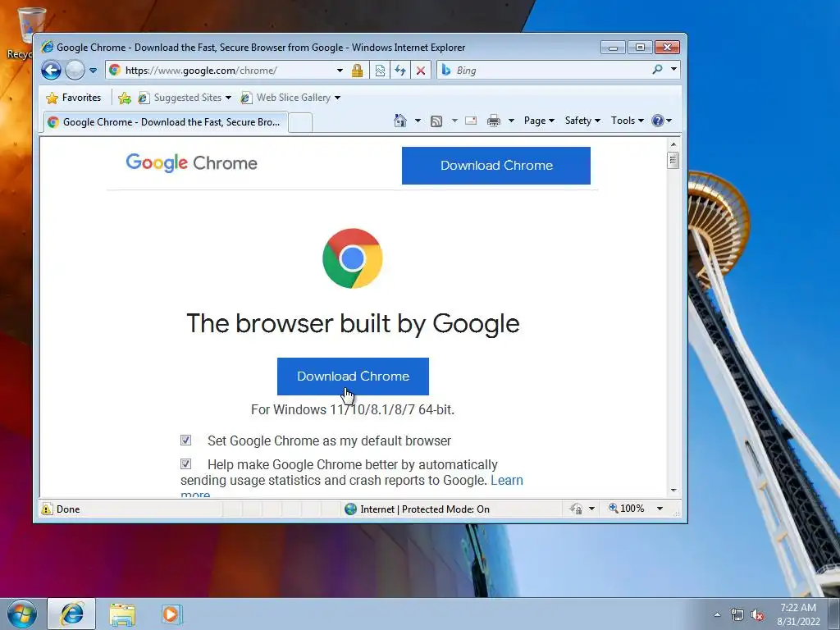Screen dimensions: 840x630
Task: Uncheck usage statistics and crash reports checkbox
Action: click(186, 464)
